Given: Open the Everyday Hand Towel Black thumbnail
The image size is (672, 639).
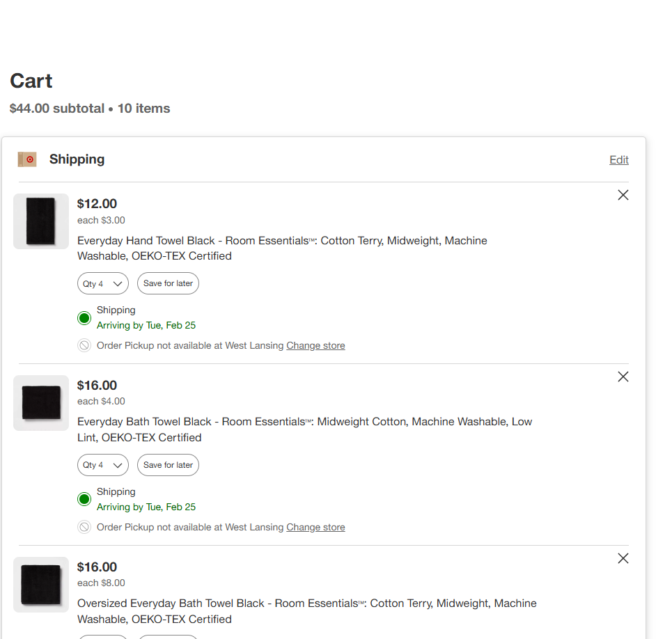Looking at the screenshot, I should (x=41, y=221).
